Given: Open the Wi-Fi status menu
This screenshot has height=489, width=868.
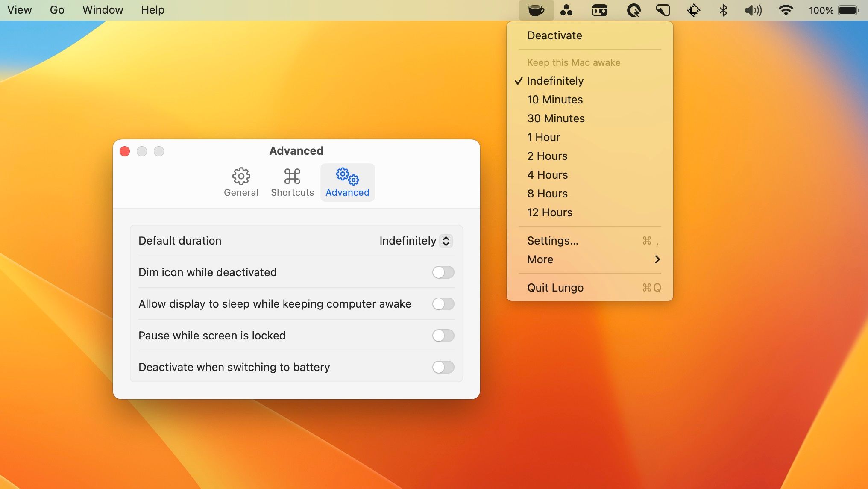Looking at the screenshot, I should point(786,10).
